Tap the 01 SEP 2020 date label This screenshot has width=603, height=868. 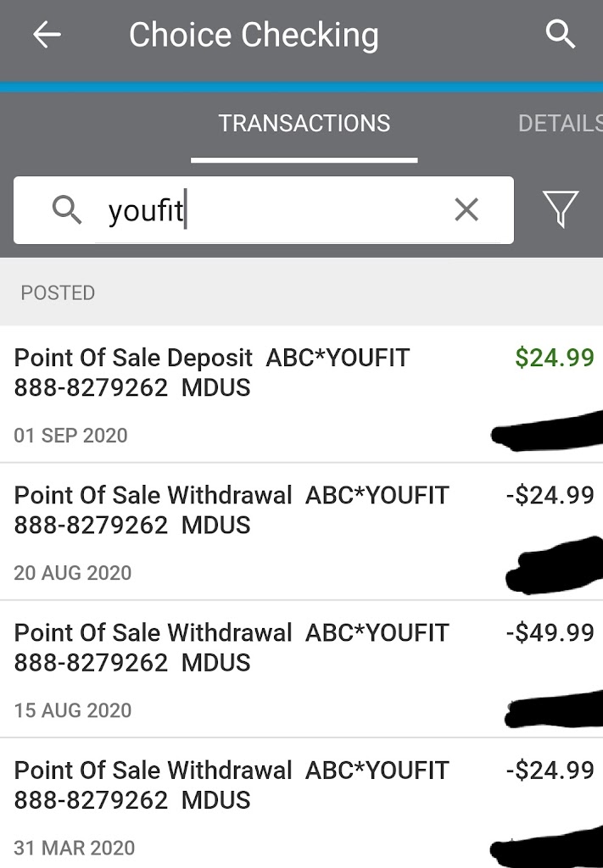click(x=70, y=436)
